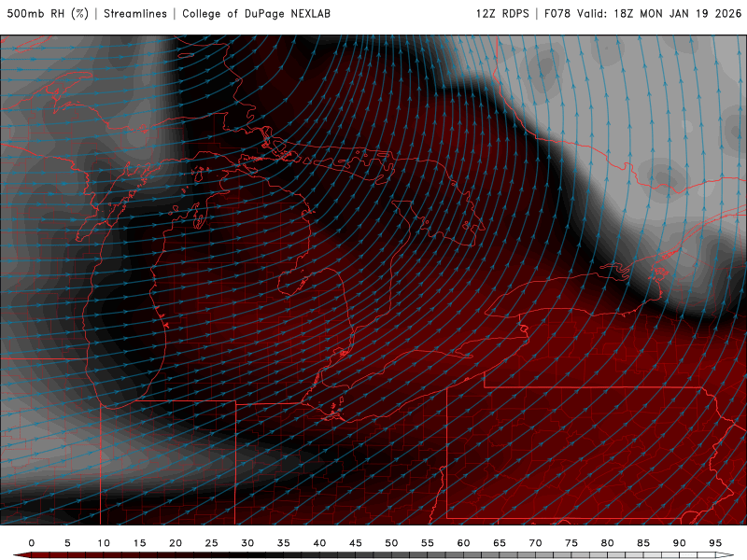This screenshot has height=560, width=747.
Task: Click the '60' color scale label
Action: [463, 543]
